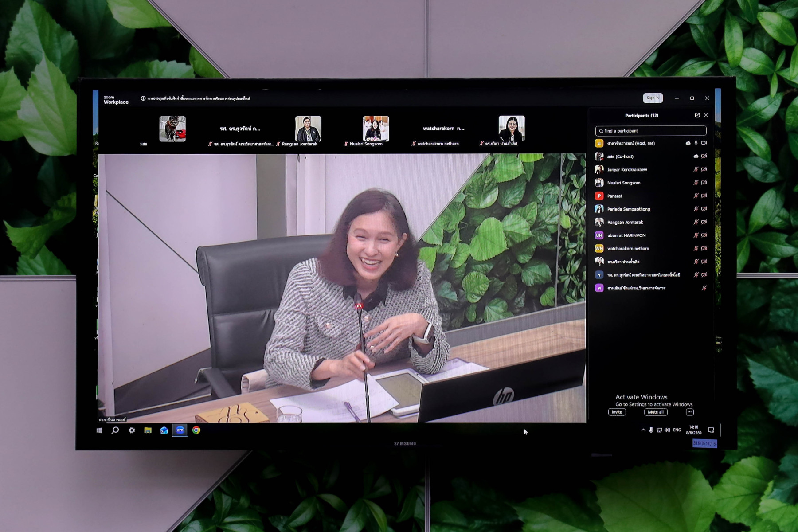
Task: Close the Participants panel
Action: (x=706, y=115)
